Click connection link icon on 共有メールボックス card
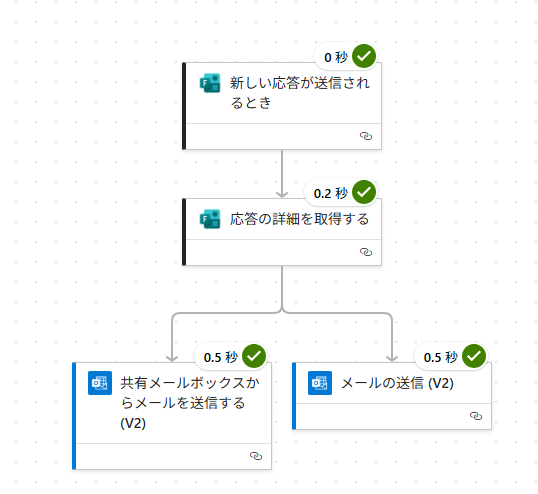The image size is (538, 494). [256, 456]
